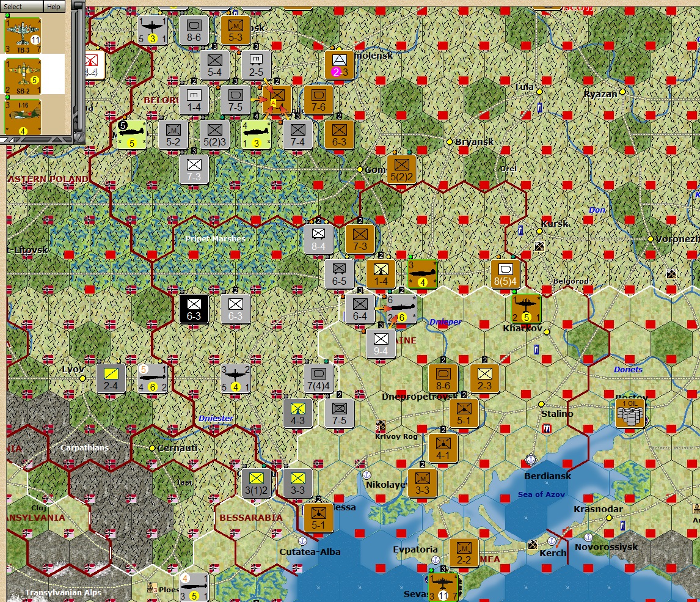700x602 pixels.
Task: Click the Voronezh city marker
Action: pyautogui.click(x=651, y=239)
